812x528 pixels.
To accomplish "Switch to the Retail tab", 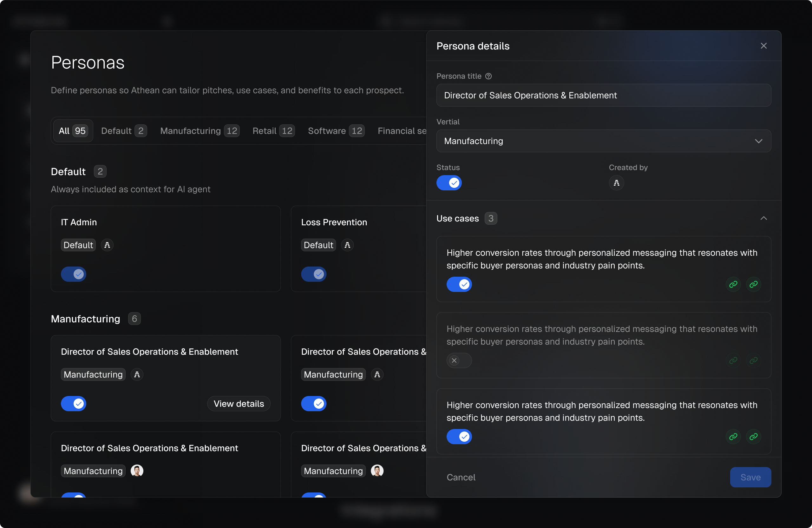I will 273,131.
